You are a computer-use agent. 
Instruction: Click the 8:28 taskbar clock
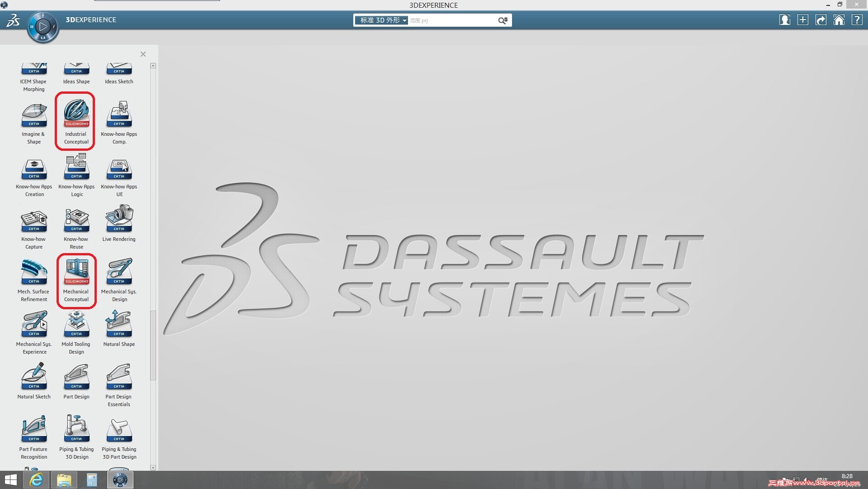pos(847,476)
